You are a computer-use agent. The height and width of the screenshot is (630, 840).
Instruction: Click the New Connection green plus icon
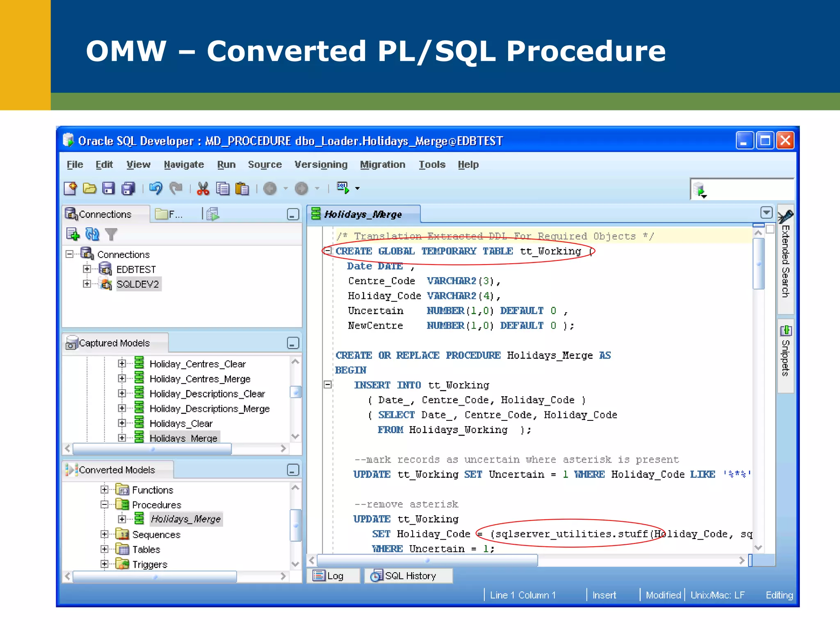[73, 234]
